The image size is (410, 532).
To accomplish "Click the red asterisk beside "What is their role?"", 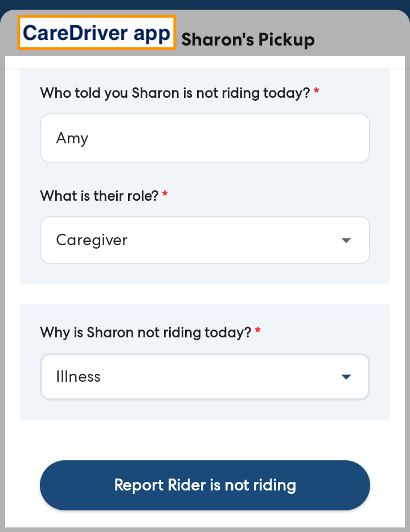I will [x=165, y=195].
